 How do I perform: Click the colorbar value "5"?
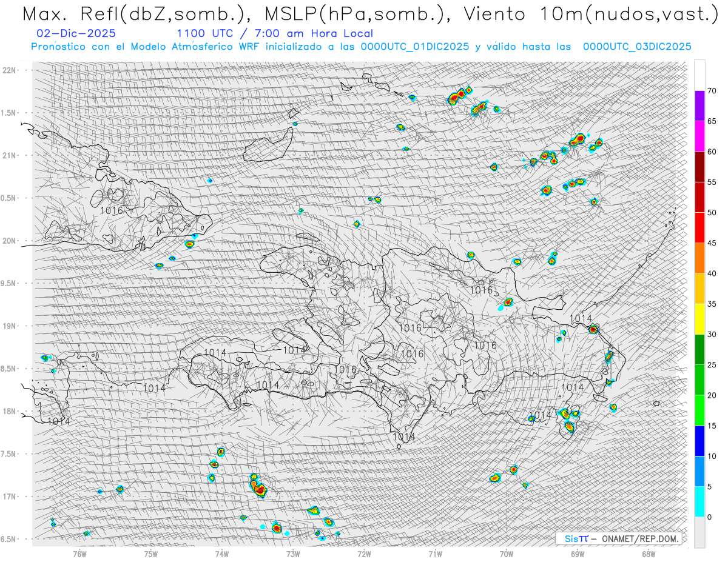pyautogui.click(x=710, y=487)
